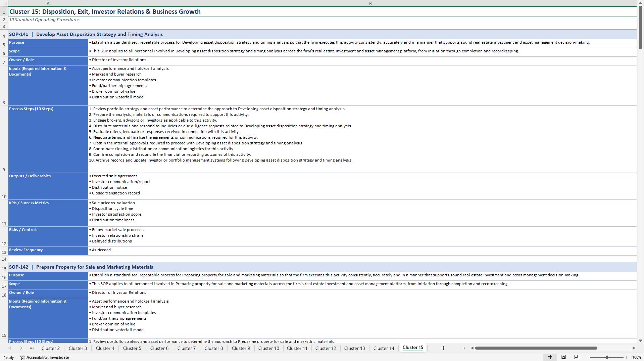644x361 pixels.
Task: Click vertical scrollbar down arrow
Action: [640, 341]
